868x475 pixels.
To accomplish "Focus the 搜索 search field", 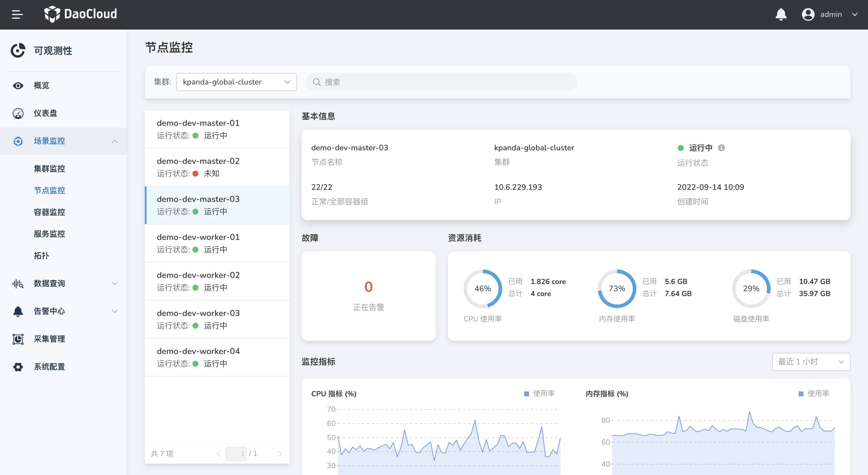I will pos(442,82).
